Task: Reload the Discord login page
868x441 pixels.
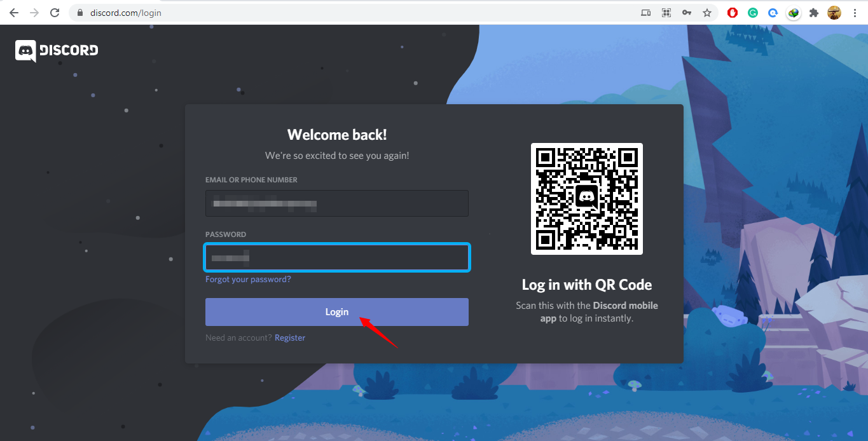Action: (55, 13)
